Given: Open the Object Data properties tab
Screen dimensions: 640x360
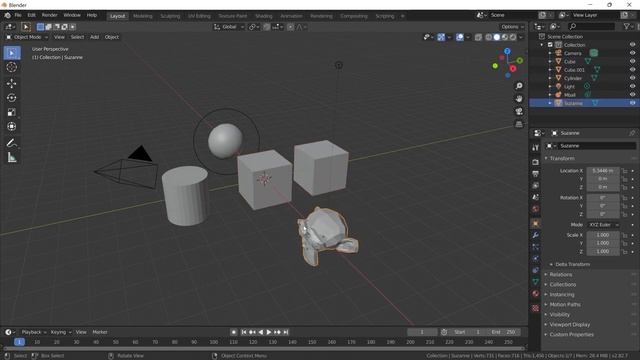Looking at the screenshot, I should click(536, 282).
